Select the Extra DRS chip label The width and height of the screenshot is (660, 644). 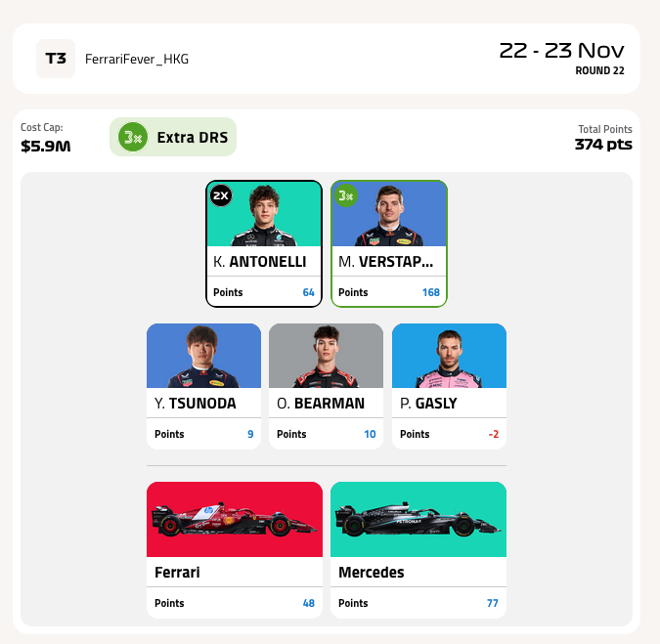(x=193, y=138)
